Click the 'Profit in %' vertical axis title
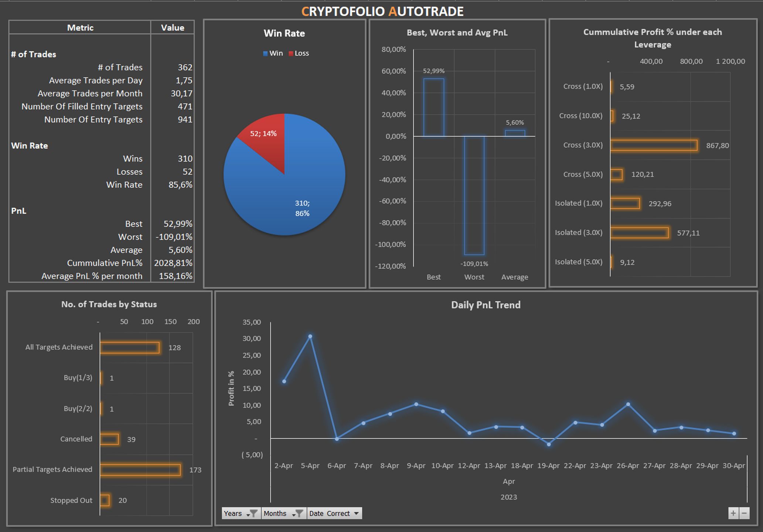This screenshot has height=532, width=763. point(231,388)
